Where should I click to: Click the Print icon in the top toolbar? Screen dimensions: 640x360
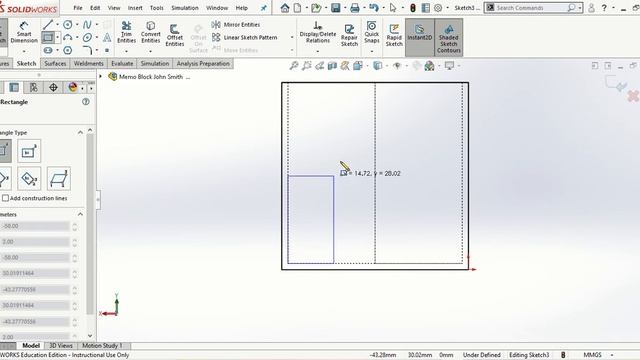[x=355, y=8]
